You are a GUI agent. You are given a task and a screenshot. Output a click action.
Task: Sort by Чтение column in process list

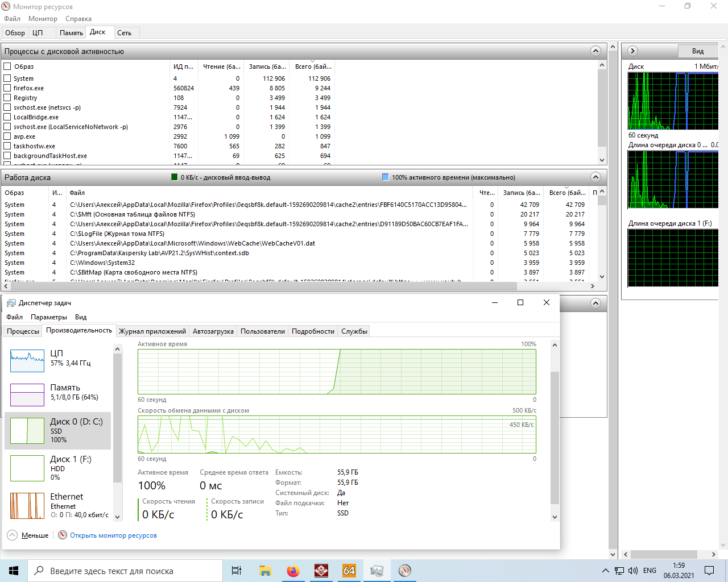point(221,66)
